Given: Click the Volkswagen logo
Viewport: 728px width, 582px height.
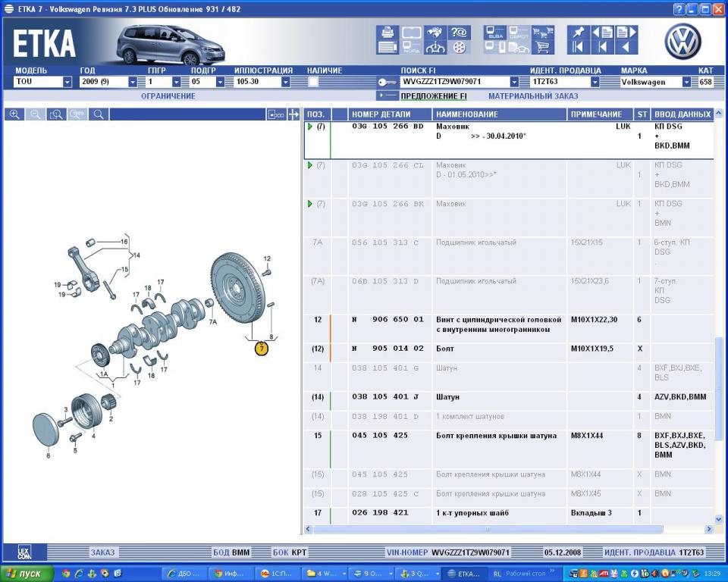Looking at the screenshot, I should [x=682, y=42].
